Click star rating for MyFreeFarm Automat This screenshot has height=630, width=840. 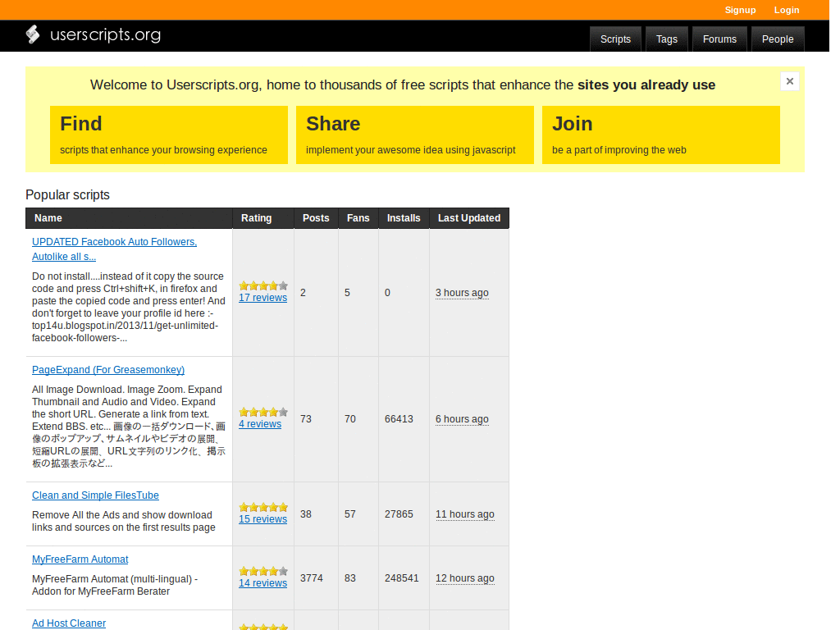262,571
